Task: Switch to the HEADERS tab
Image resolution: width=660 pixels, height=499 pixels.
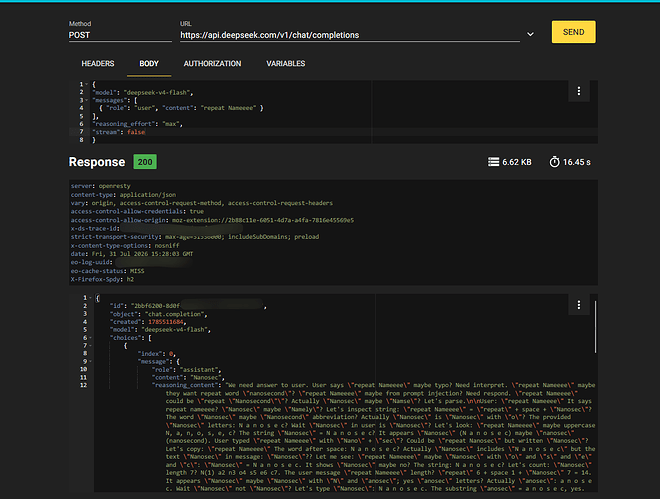Action: coord(98,64)
